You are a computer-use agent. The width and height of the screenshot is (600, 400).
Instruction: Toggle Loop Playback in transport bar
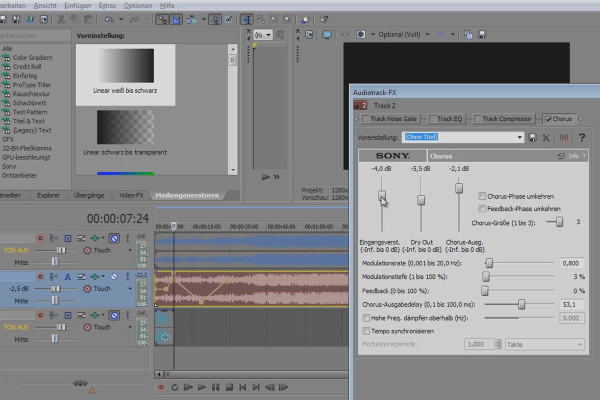pyautogui.click(x=174, y=387)
